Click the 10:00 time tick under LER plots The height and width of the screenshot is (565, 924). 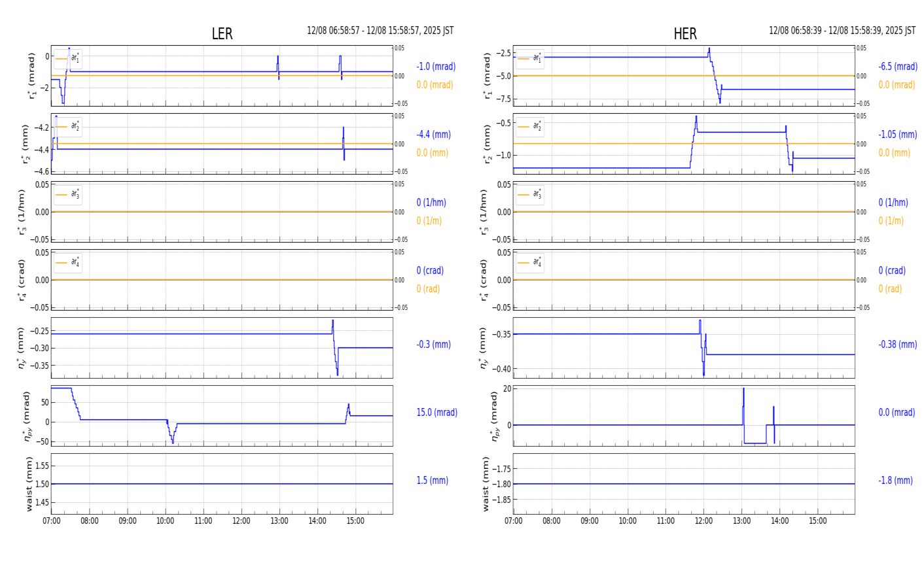tap(166, 521)
